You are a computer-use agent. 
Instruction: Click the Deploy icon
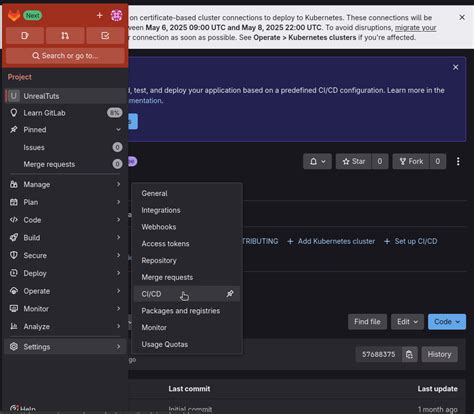point(14,273)
